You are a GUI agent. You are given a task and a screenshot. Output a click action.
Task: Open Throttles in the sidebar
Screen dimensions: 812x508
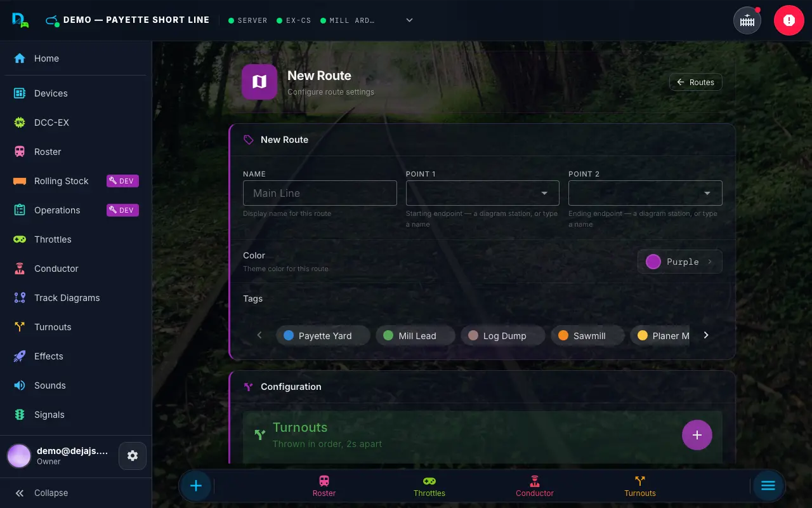[x=75, y=239]
